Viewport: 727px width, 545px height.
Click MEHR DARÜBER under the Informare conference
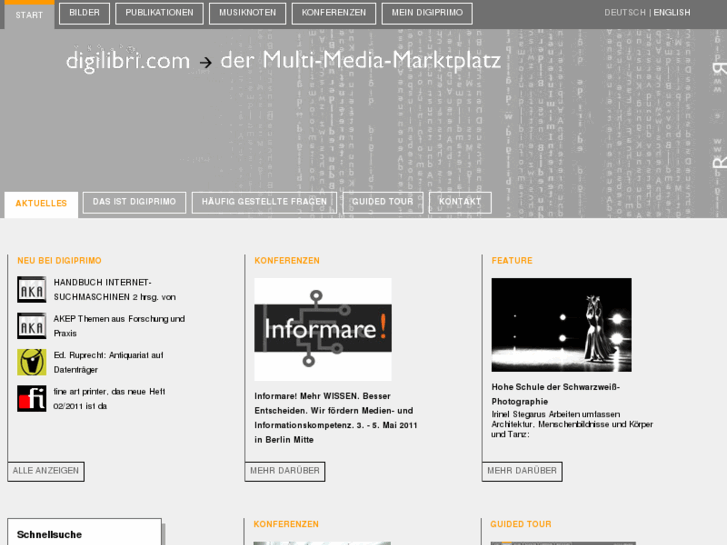[x=285, y=471]
